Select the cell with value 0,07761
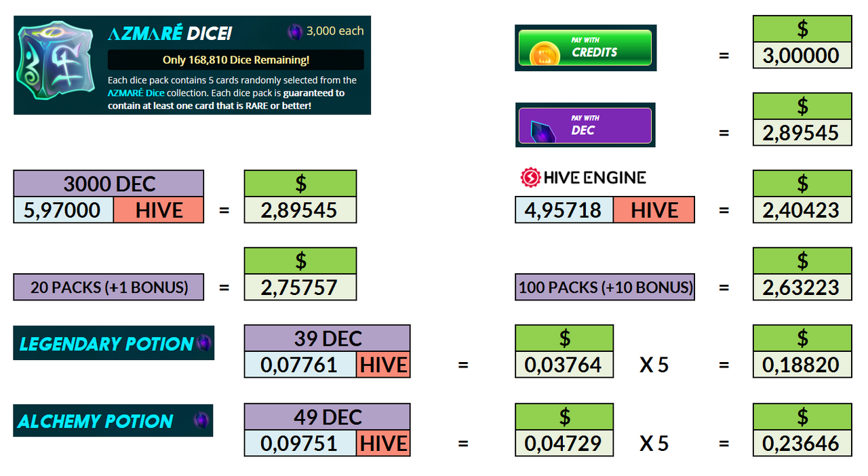Image resolution: width=868 pixels, height=476 pixels. click(300, 365)
